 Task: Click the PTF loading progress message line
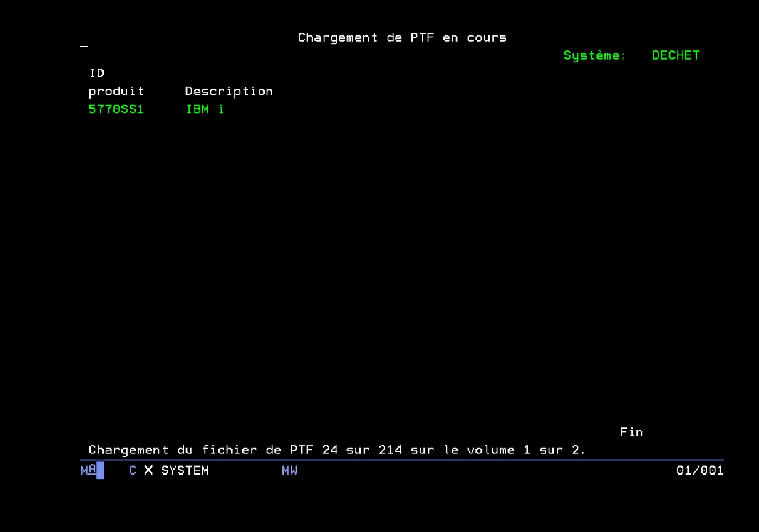click(337, 450)
